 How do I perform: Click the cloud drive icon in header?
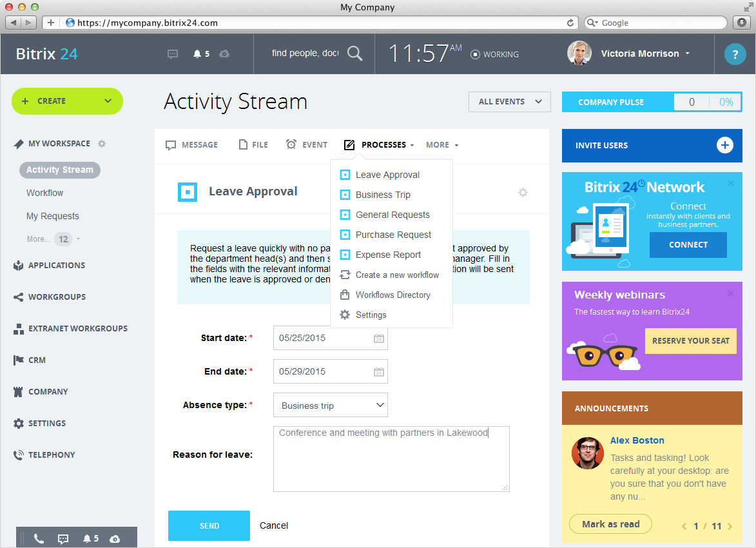224,54
